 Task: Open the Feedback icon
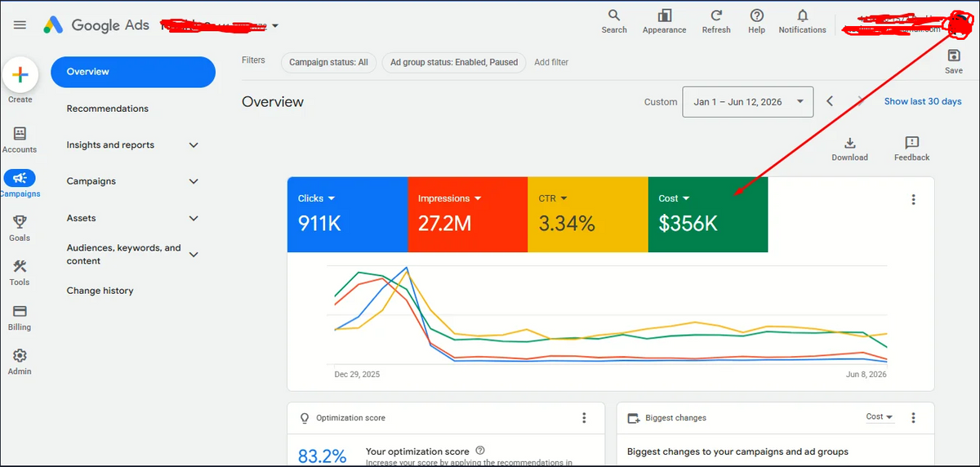(x=912, y=143)
